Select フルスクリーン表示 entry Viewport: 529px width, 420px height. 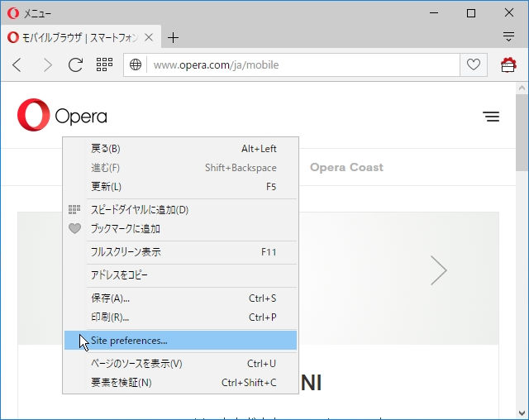coord(180,252)
